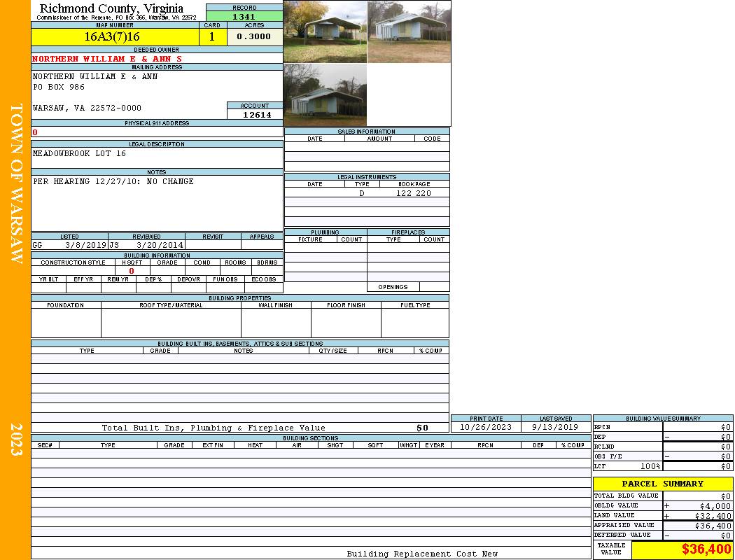This screenshot has height=560, width=735.
Task: Select the PO Box 986 mailing address line
Action: pyautogui.click(x=59, y=87)
